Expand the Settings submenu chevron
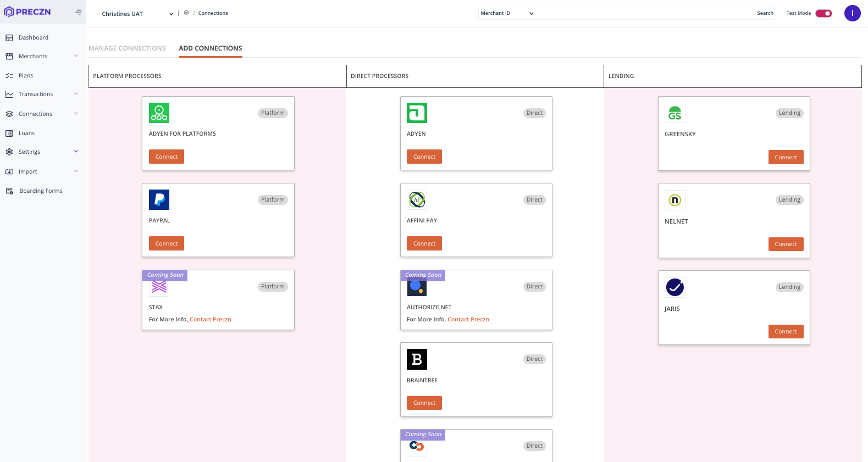 [x=76, y=151]
